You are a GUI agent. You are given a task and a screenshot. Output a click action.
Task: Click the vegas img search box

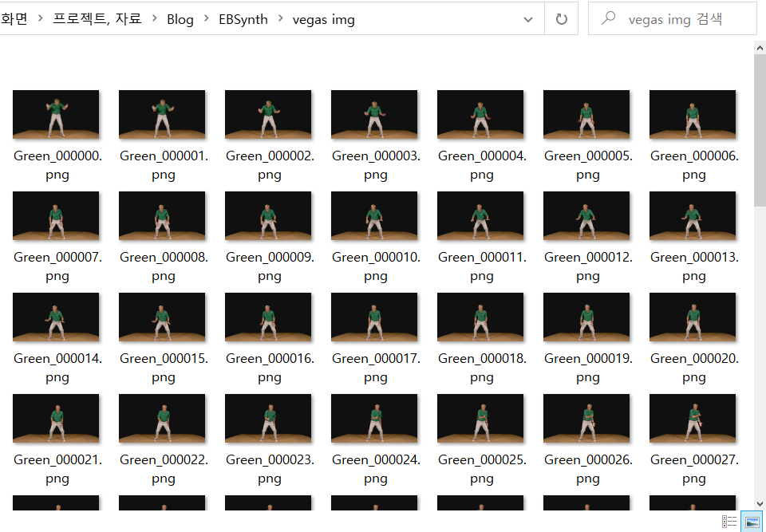[x=673, y=19]
